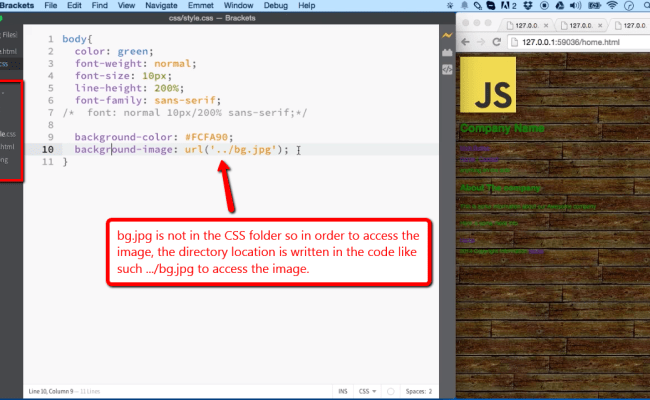Viewport: 650px width, 400px height.
Task: Open the Emmet menu
Action: tap(201, 5)
